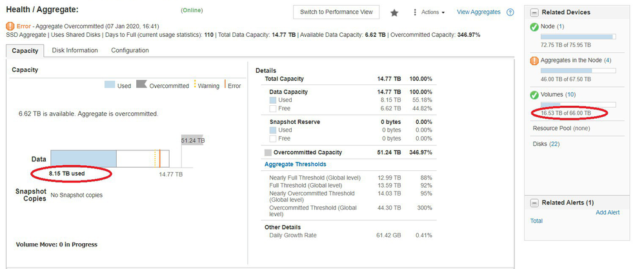The height and width of the screenshot is (269, 644).
Task: Click the orange Aggregates in the Node icon
Action: click(x=534, y=61)
